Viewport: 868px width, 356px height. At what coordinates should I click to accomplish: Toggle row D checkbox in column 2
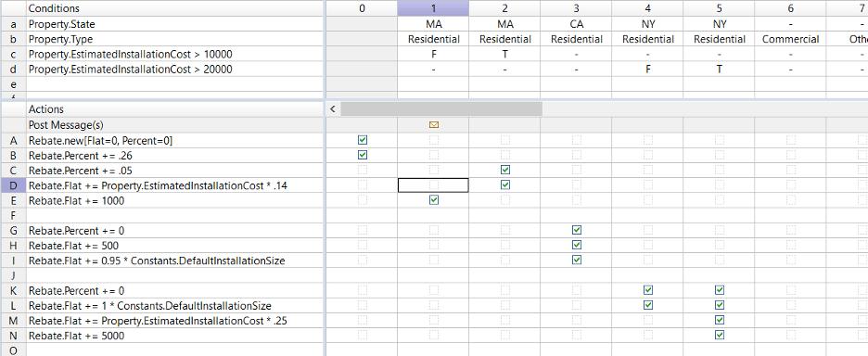(x=504, y=184)
